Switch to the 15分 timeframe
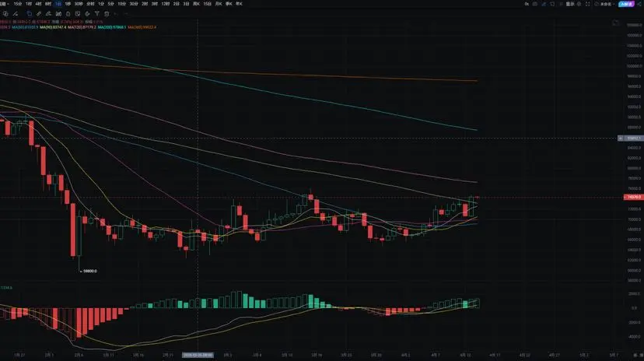 [x=18, y=4]
